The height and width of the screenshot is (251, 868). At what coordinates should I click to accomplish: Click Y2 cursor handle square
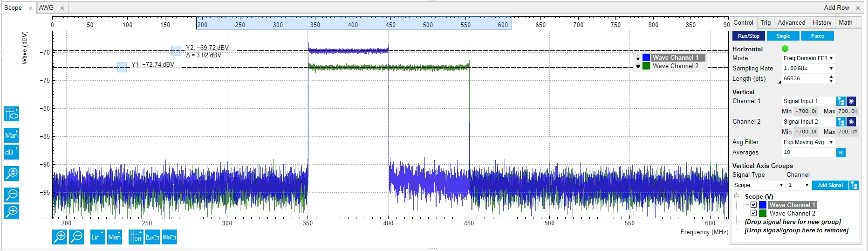click(x=176, y=50)
